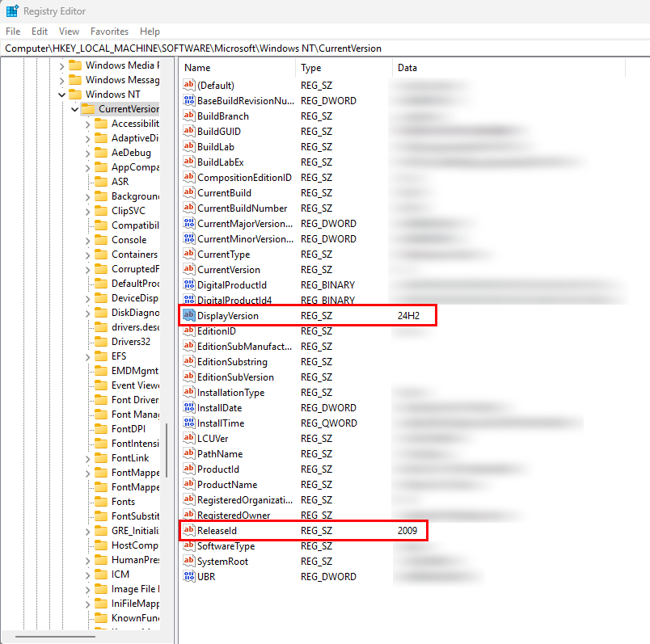Click the Registry Editor app icon in title bar
650x644 pixels.
pyautogui.click(x=12, y=11)
